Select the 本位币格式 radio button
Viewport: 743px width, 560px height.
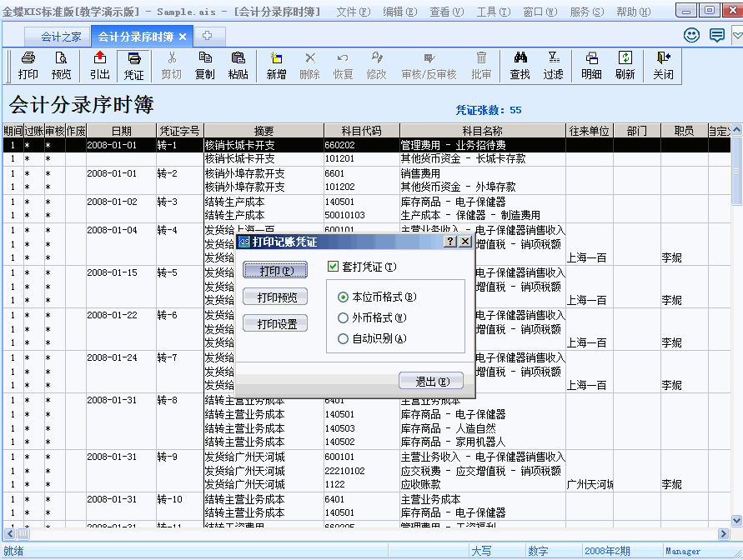click(343, 297)
